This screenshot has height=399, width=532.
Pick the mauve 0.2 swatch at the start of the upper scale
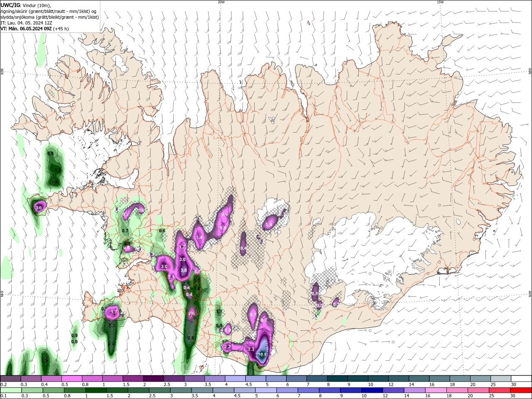coord(11,379)
